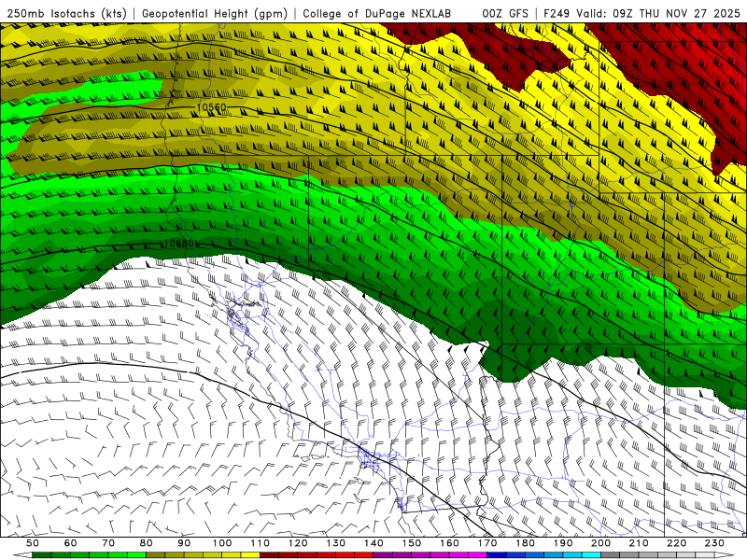Click the magenta swatch under the 160 label

click(459, 555)
